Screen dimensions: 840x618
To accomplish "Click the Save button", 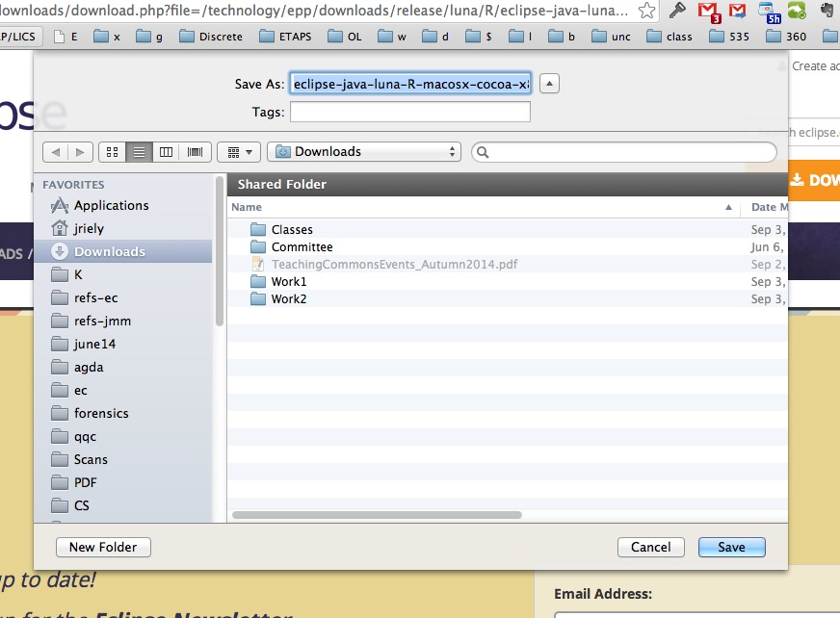I will coord(731,547).
